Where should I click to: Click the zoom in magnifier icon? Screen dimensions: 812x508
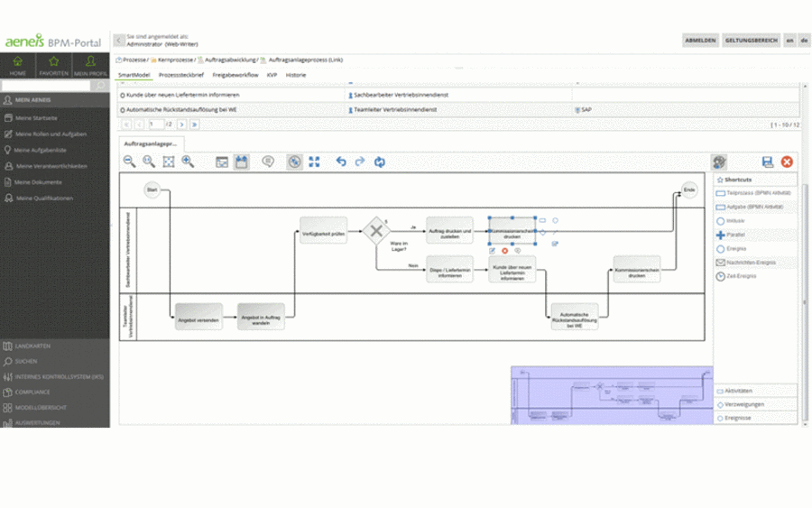click(188, 162)
